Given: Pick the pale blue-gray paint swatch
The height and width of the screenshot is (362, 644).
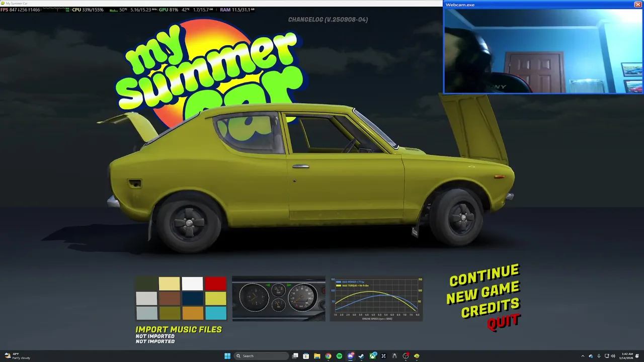Looking at the screenshot, I should pos(146,313).
